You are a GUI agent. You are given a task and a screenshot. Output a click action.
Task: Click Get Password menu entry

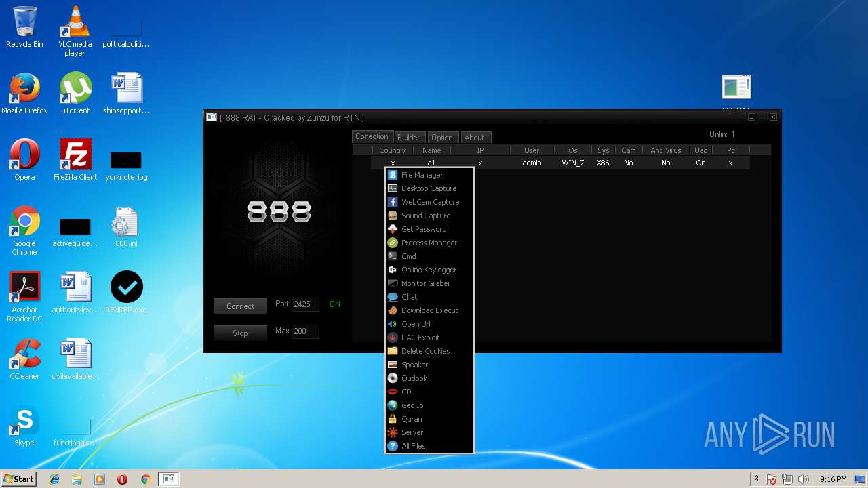coord(429,229)
